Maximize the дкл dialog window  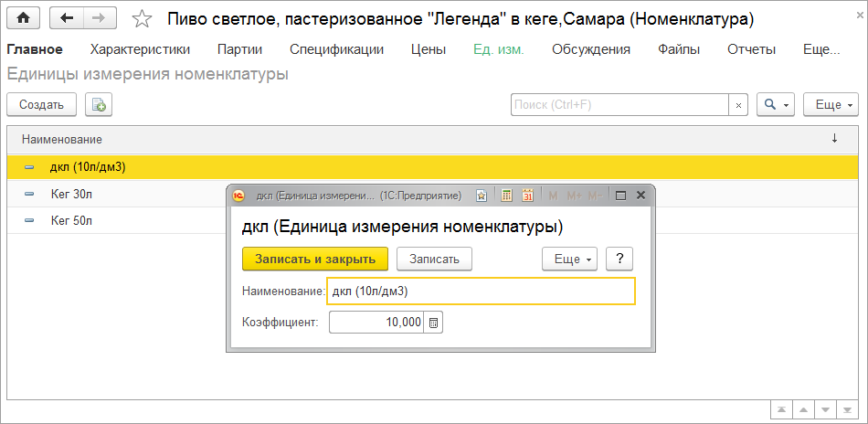pyautogui.click(x=621, y=196)
